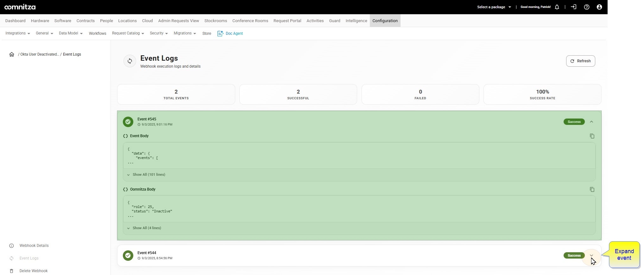Click the home breadcrumb icon
The width and height of the screenshot is (644, 275).
(12, 54)
